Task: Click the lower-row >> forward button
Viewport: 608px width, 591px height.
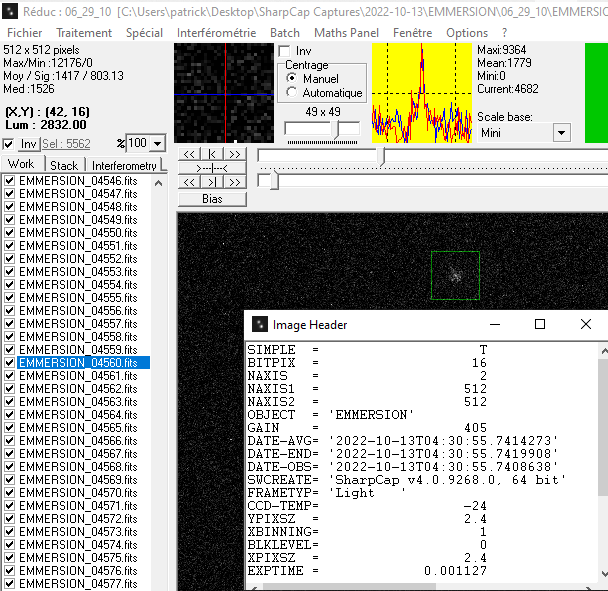Action: coord(233,182)
